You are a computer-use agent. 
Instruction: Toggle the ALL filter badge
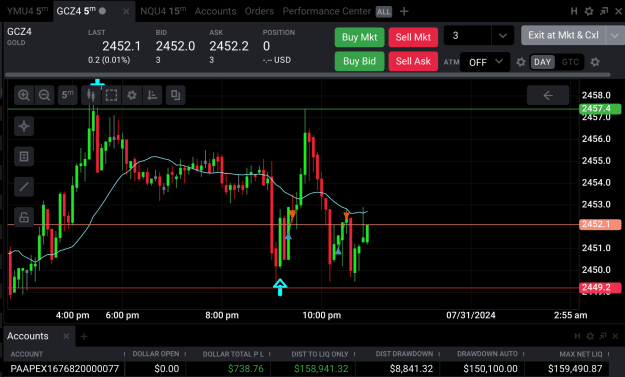tap(384, 12)
